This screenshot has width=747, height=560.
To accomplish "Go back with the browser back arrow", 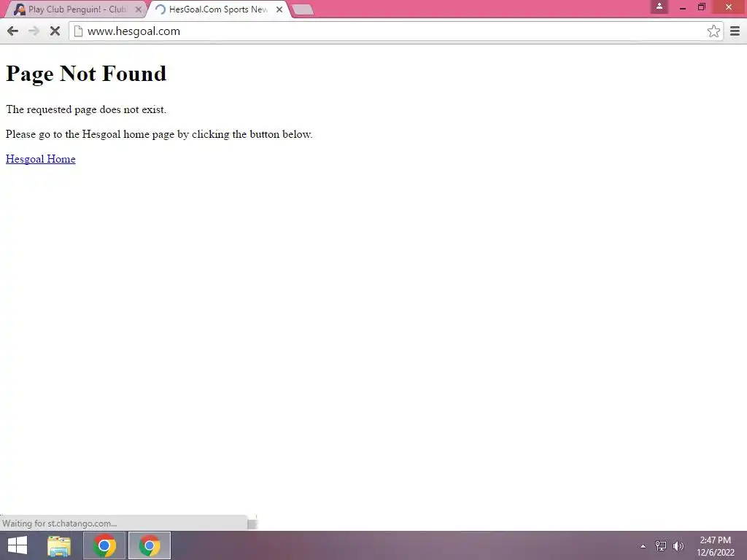I will click(x=13, y=31).
